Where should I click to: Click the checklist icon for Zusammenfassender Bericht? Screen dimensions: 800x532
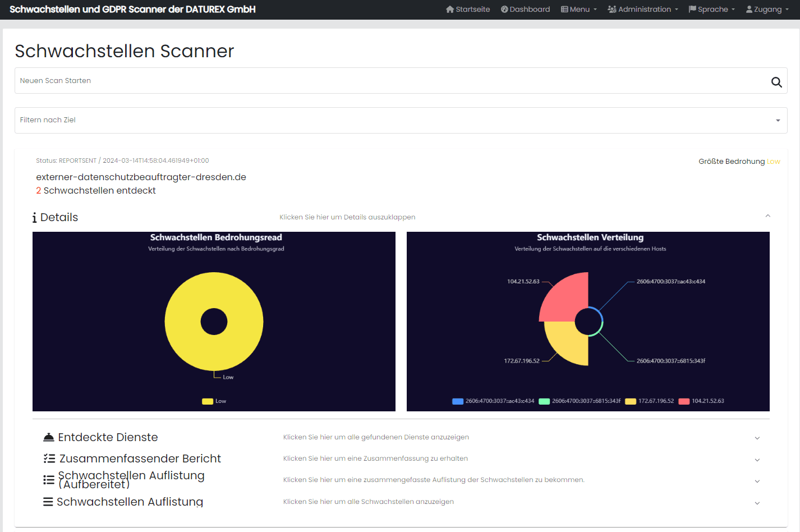[x=49, y=458]
